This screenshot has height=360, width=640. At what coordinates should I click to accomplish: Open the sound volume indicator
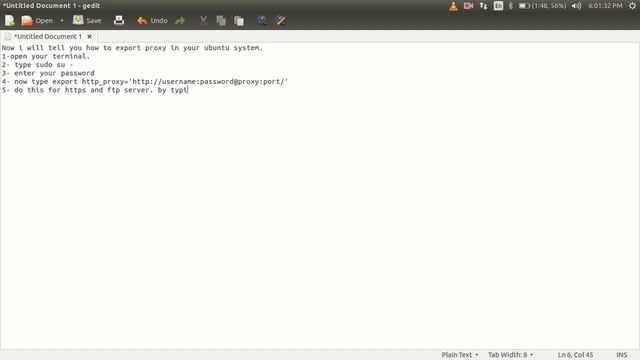[x=576, y=6]
